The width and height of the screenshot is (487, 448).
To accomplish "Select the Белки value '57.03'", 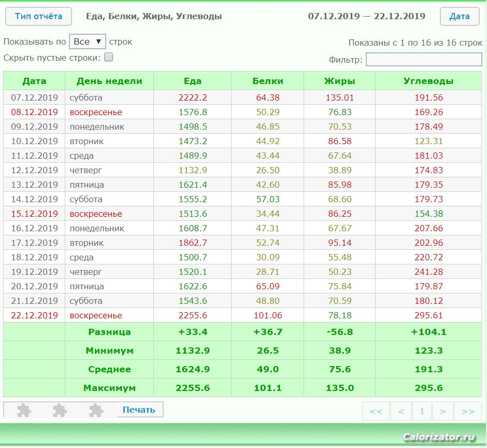I will tap(268, 199).
